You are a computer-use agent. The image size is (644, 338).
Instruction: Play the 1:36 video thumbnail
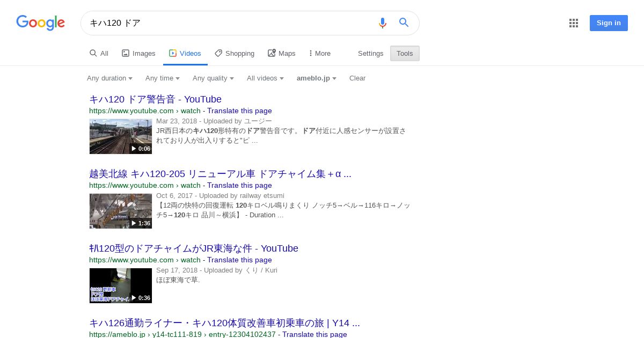pos(121,211)
